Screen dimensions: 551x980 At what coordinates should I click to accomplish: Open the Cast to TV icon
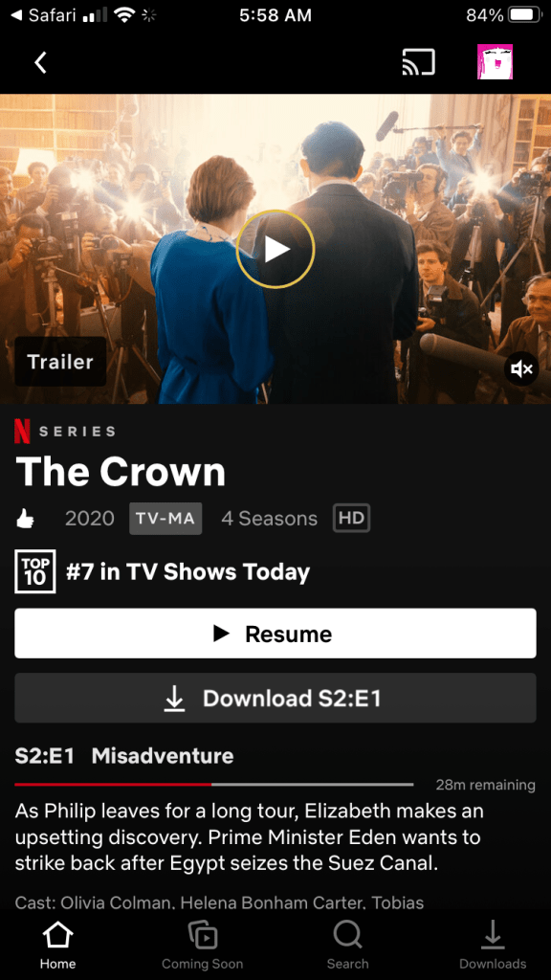pyautogui.click(x=418, y=62)
